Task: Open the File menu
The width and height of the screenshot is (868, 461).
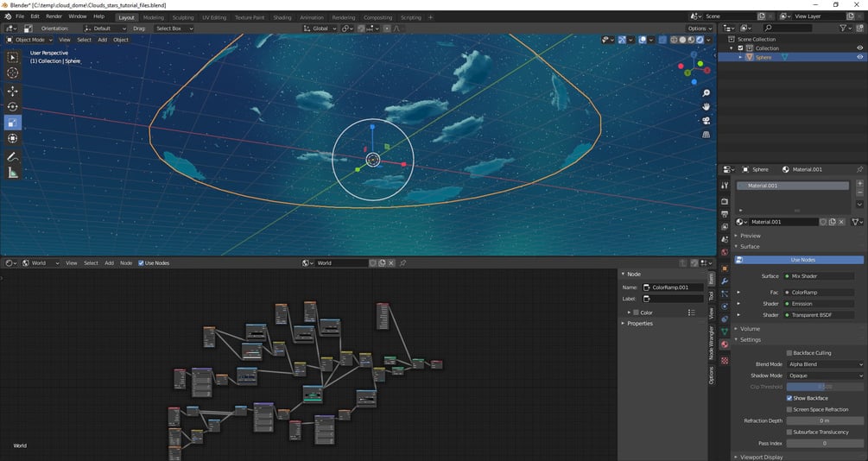Action: [x=20, y=16]
